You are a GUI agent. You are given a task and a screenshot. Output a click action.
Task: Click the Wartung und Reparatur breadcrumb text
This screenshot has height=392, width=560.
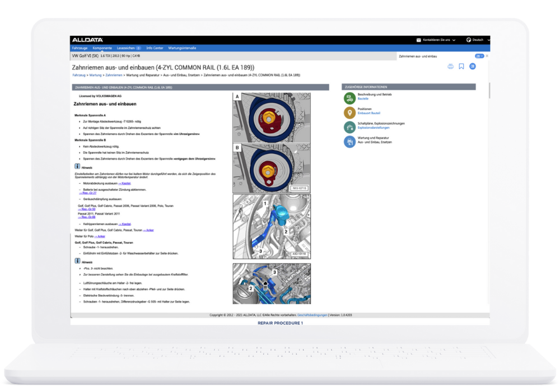[x=143, y=76]
